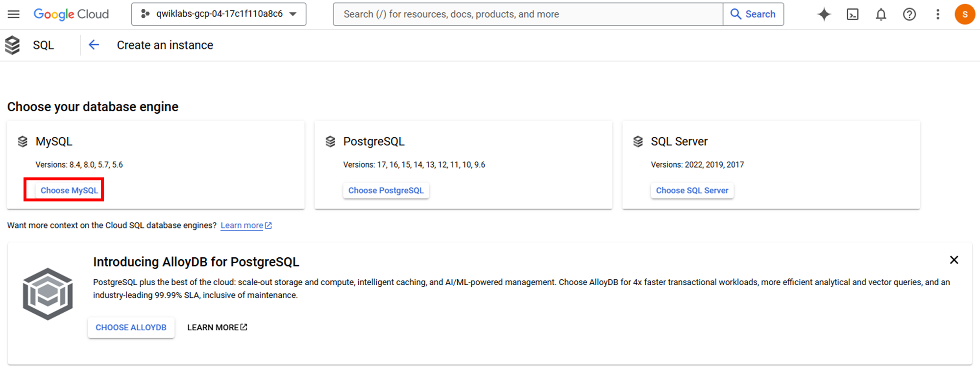The width and height of the screenshot is (980, 371).
Task: Click 'Introducing AlloyDB for PostgreSQL' heading
Action: click(196, 262)
